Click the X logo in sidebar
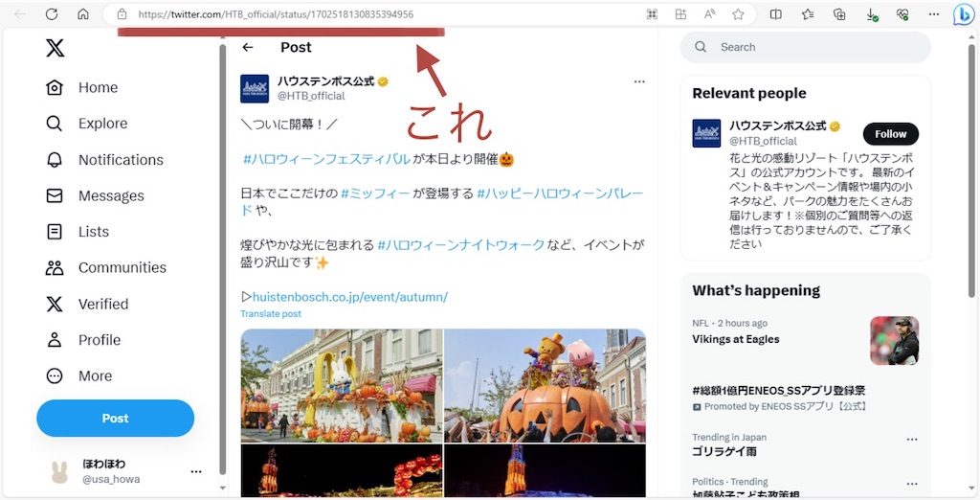Screen dimensions: 980x500 55,48
